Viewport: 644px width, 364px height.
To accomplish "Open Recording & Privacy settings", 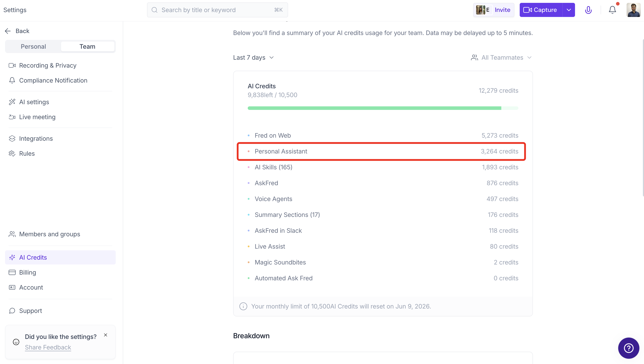I will click(x=60, y=65).
